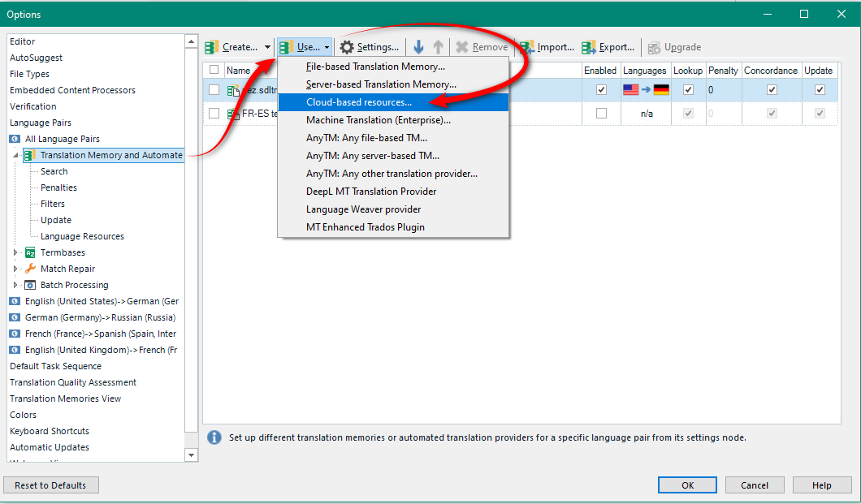Screen dimensions: 861x504
Task: Select Penalties in the tree
Action: click(58, 187)
